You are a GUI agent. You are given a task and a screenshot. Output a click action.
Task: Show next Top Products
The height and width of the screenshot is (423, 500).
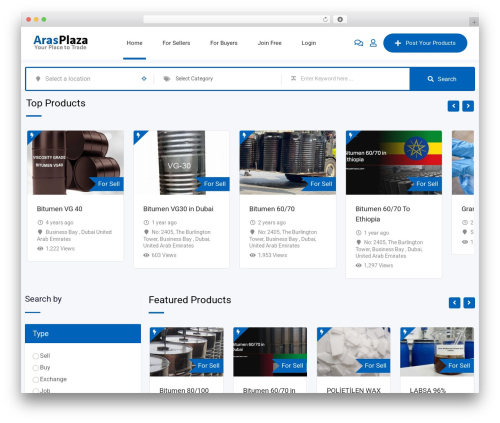coord(468,106)
